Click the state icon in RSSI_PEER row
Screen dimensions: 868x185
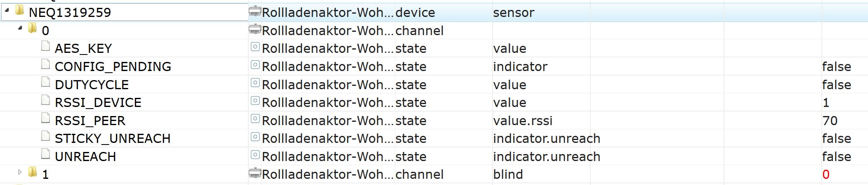(255, 119)
